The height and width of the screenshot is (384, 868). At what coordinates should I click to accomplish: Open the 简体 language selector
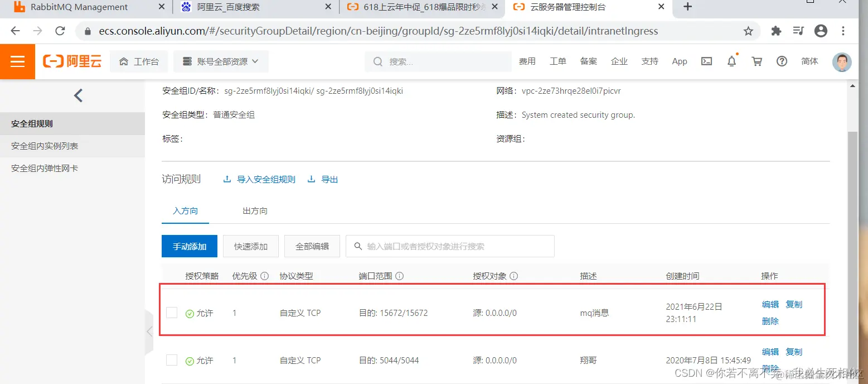(809, 61)
